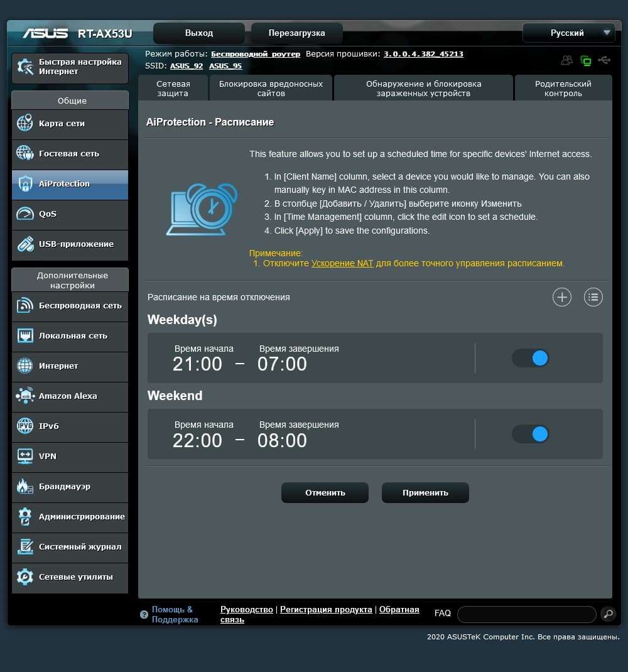
Task: Open Гостевая сеть guest network icon
Action: [25, 153]
